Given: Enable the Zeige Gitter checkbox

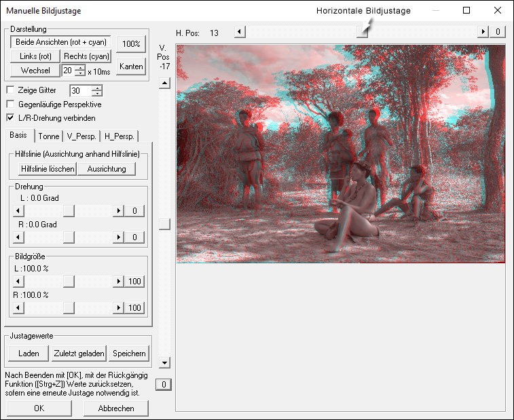Looking at the screenshot, I should coord(10,90).
